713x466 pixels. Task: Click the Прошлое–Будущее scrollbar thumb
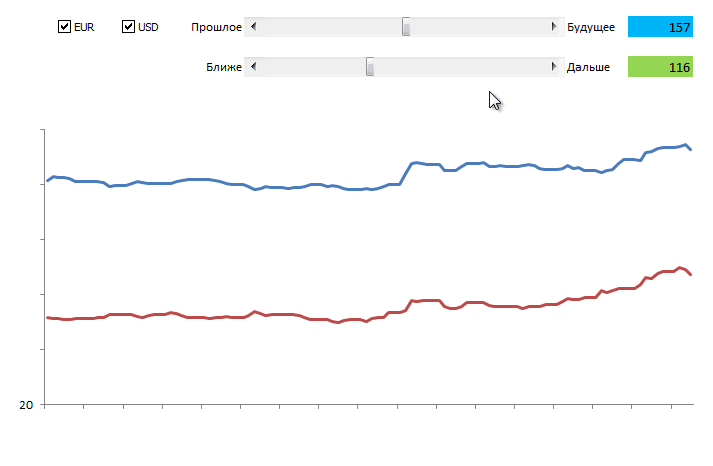click(405, 27)
